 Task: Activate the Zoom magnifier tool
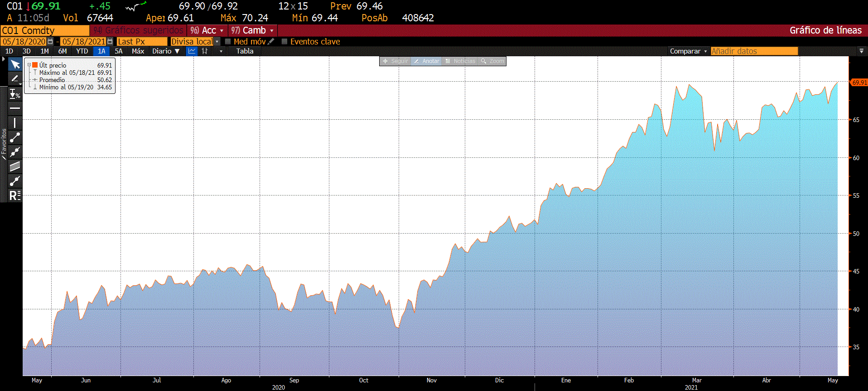coord(492,61)
